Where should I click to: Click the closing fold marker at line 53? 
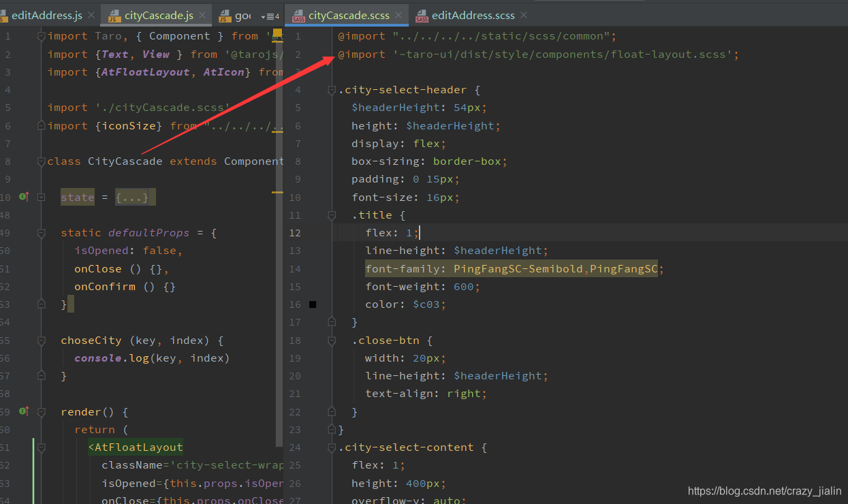point(42,304)
